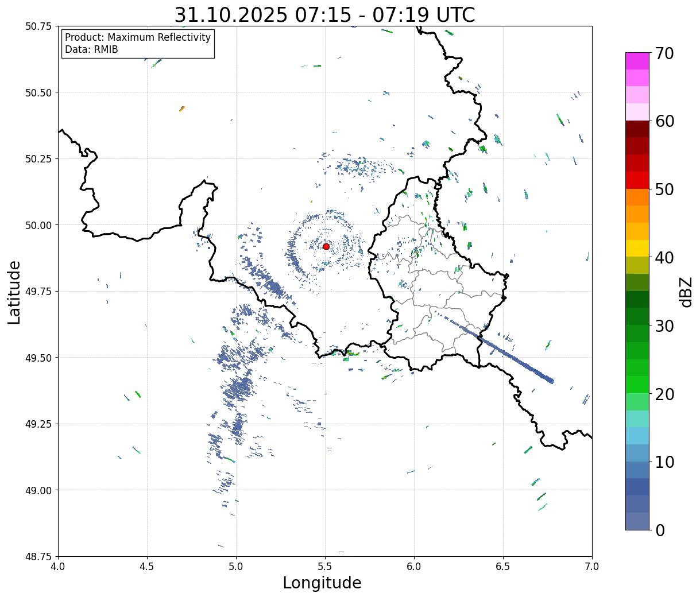Click the 'Data: RMIB' label in legend box
700x597 pixels.
click(x=91, y=50)
